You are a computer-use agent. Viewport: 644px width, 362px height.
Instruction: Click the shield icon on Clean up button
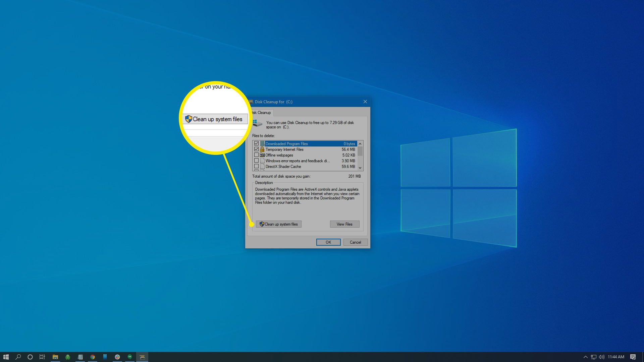(x=262, y=224)
